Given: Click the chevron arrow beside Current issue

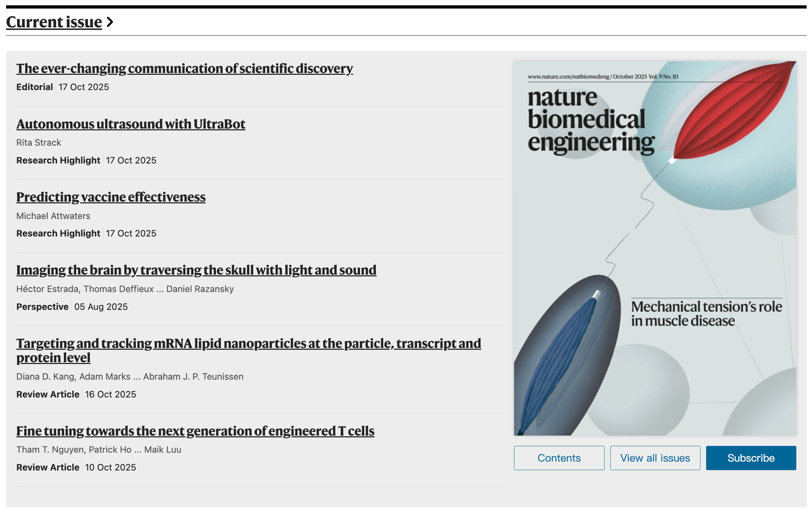Looking at the screenshot, I should point(110,22).
